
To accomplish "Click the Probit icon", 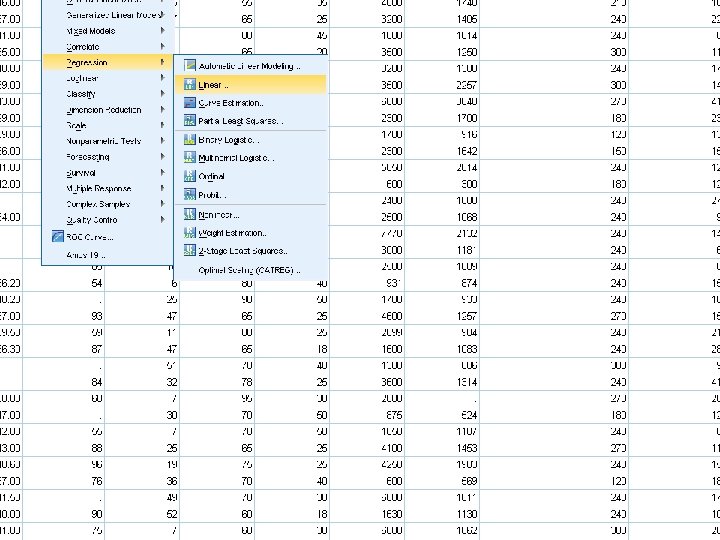I will point(190,195).
